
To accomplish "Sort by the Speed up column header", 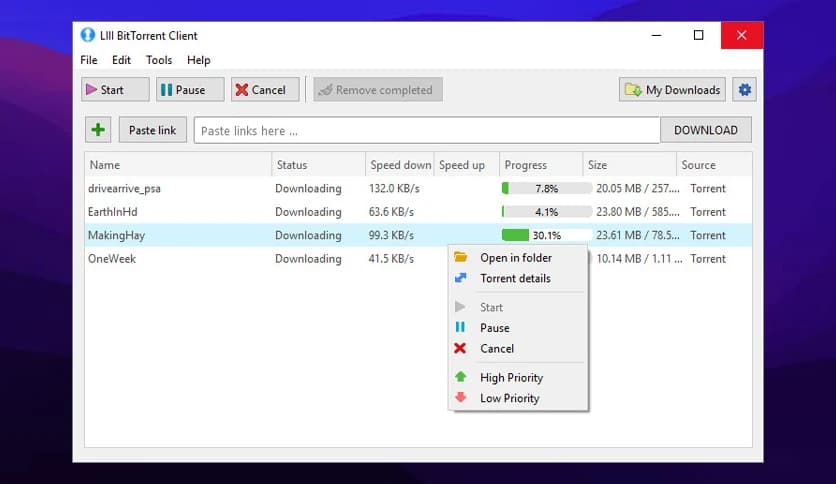I will [x=467, y=165].
